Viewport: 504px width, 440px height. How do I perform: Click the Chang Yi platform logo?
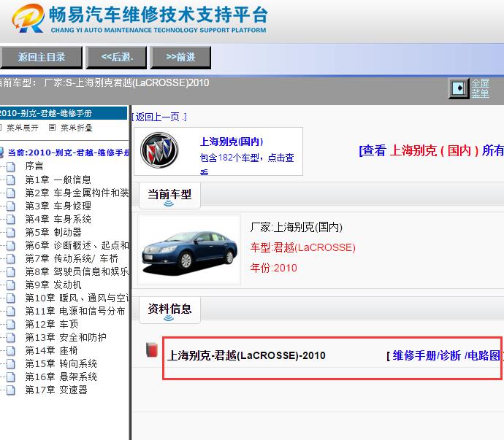28,18
